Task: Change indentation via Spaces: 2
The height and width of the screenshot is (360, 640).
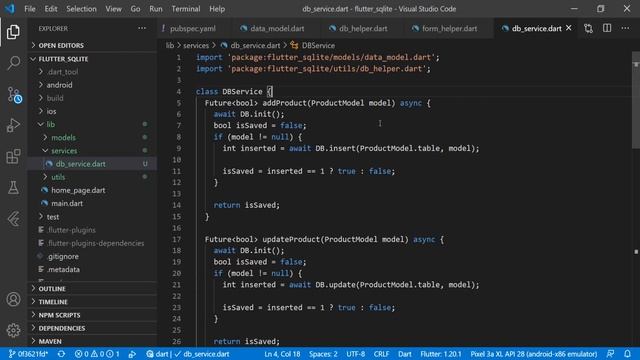Action: tap(323, 354)
